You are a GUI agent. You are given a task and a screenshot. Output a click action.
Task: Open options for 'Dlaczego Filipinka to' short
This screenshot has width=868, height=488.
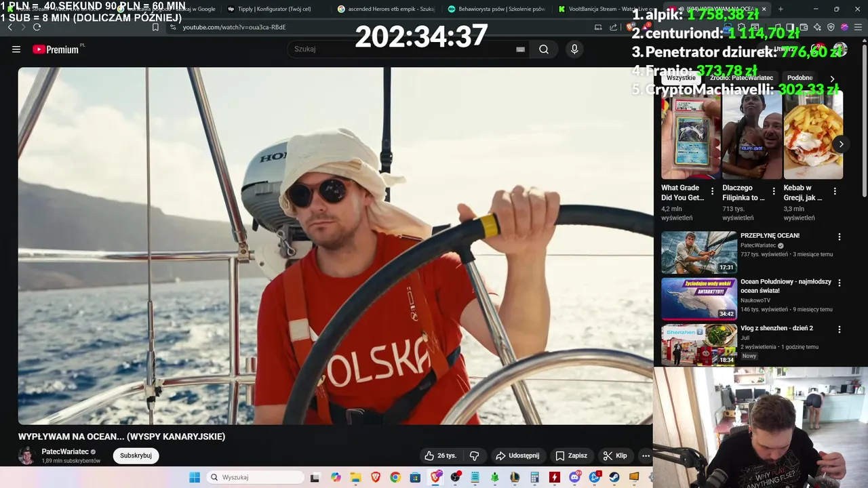pyautogui.click(x=773, y=192)
